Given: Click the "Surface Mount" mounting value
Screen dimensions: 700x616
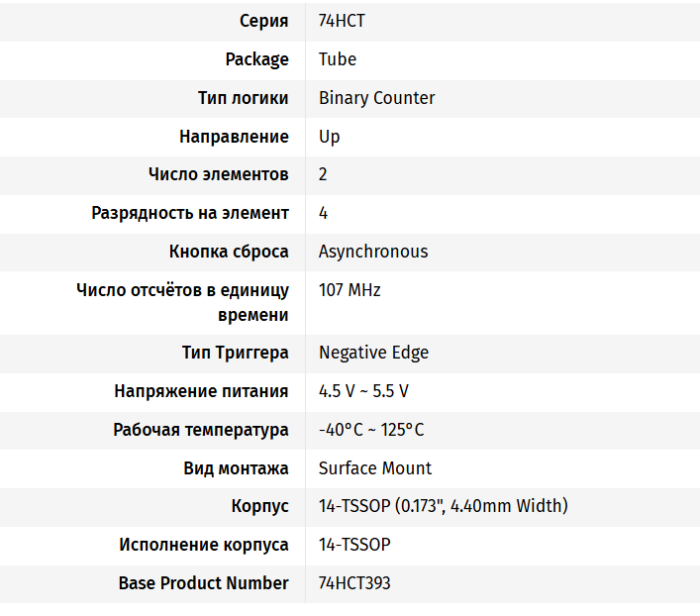Looking at the screenshot, I should tap(375, 468).
